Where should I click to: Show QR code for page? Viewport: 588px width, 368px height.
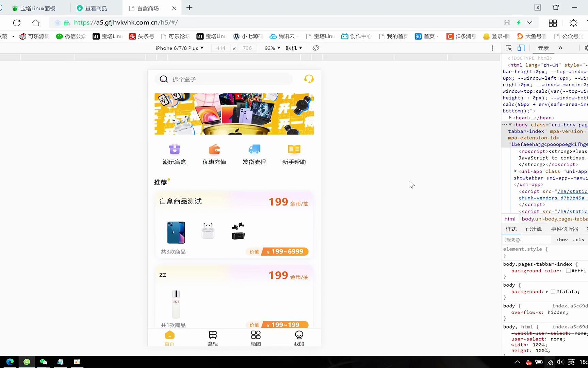507,22
